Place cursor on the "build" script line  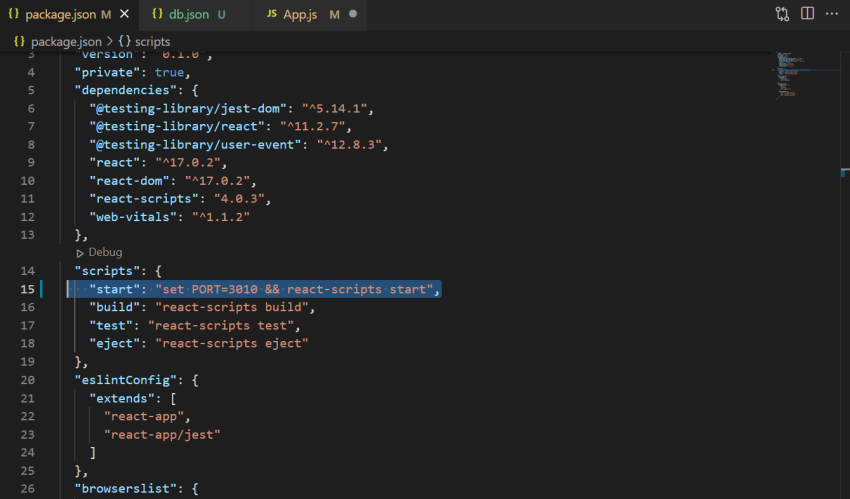202,307
